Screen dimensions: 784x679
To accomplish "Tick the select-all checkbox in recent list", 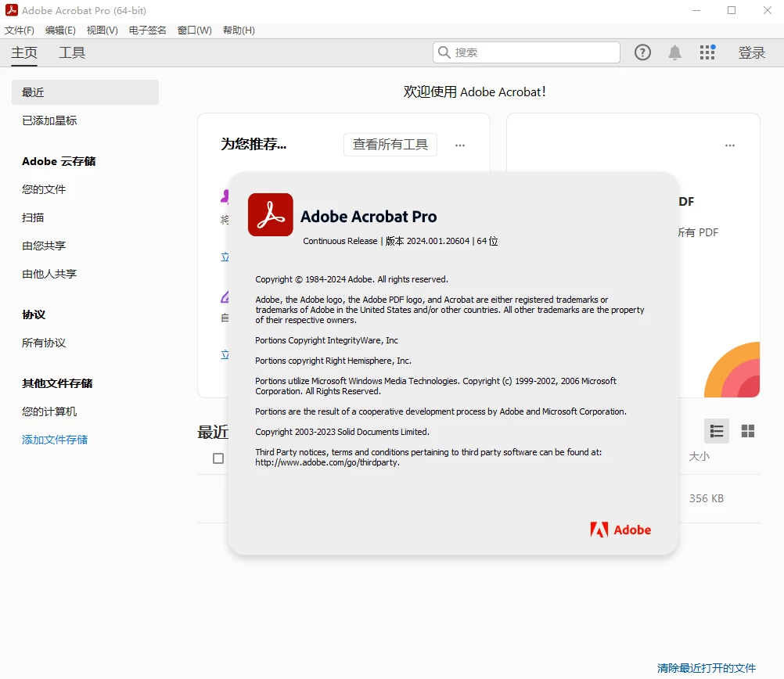I will (218, 458).
